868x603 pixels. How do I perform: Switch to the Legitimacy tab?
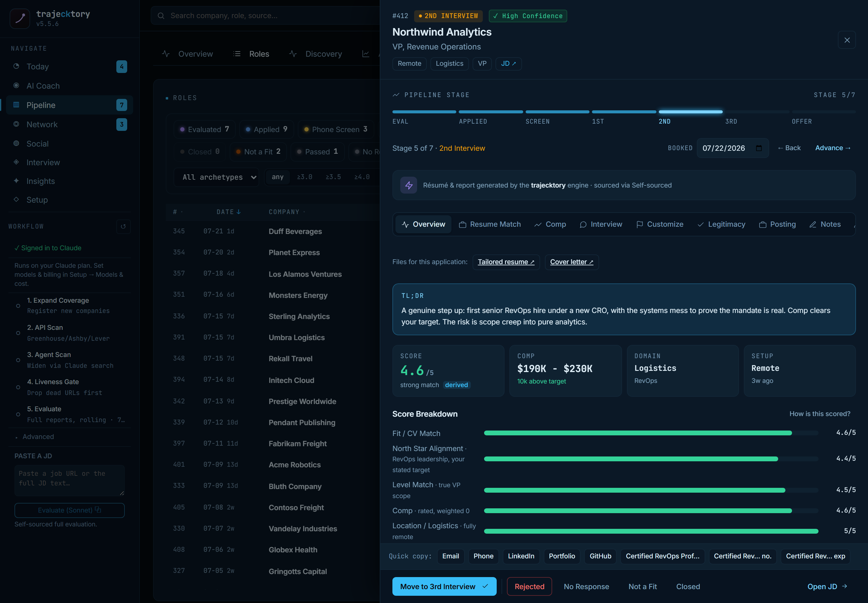pyautogui.click(x=722, y=224)
